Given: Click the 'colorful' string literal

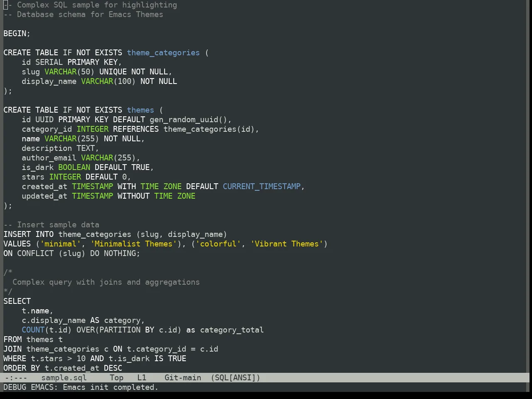Looking at the screenshot, I should [218, 244].
